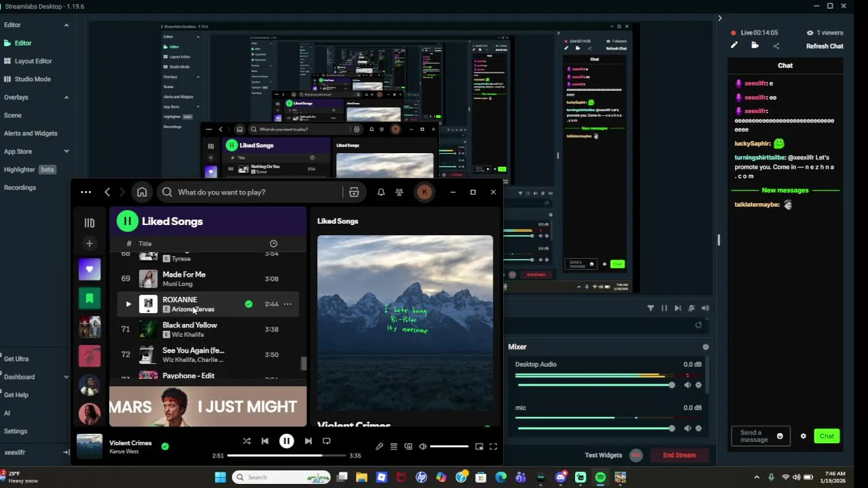Mute the Desktop Audio source
This screenshot has height=488, width=868.
pyautogui.click(x=688, y=385)
